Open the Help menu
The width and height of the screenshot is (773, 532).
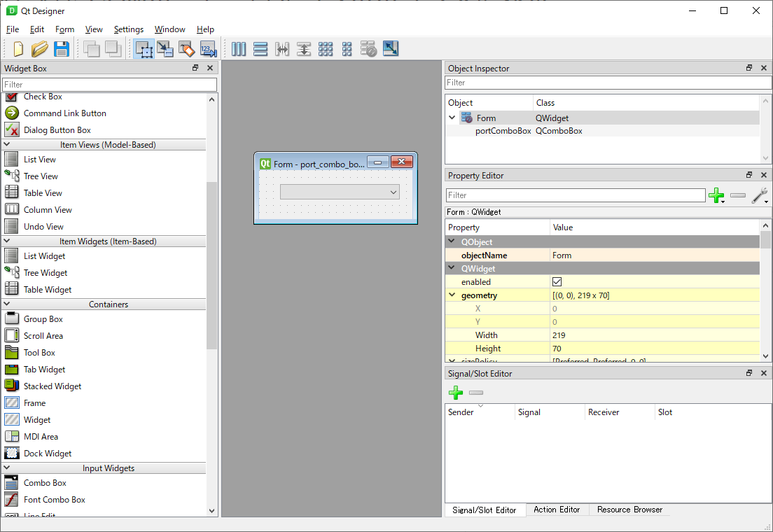[x=206, y=29]
